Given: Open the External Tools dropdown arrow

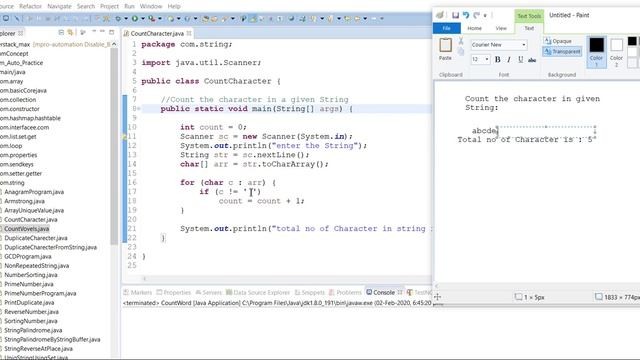Looking at the screenshot, I should pyautogui.click(x=160, y=18).
